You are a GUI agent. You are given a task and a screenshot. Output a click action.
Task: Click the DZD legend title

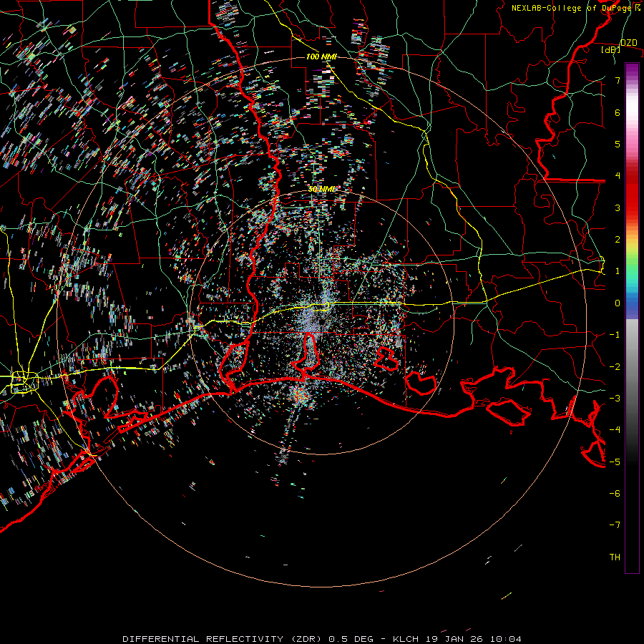[628, 43]
